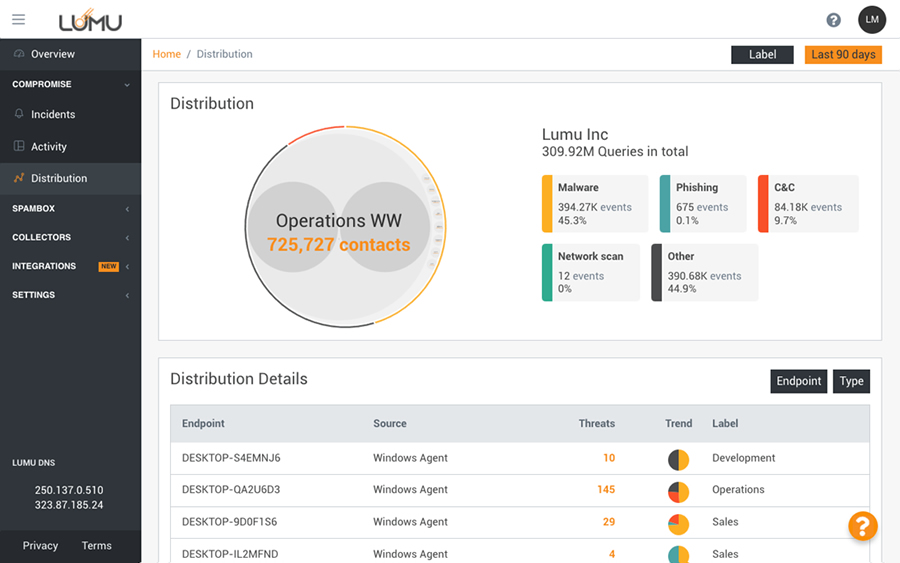Click the Malware stat card
The image size is (900, 563).
pyautogui.click(x=595, y=204)
